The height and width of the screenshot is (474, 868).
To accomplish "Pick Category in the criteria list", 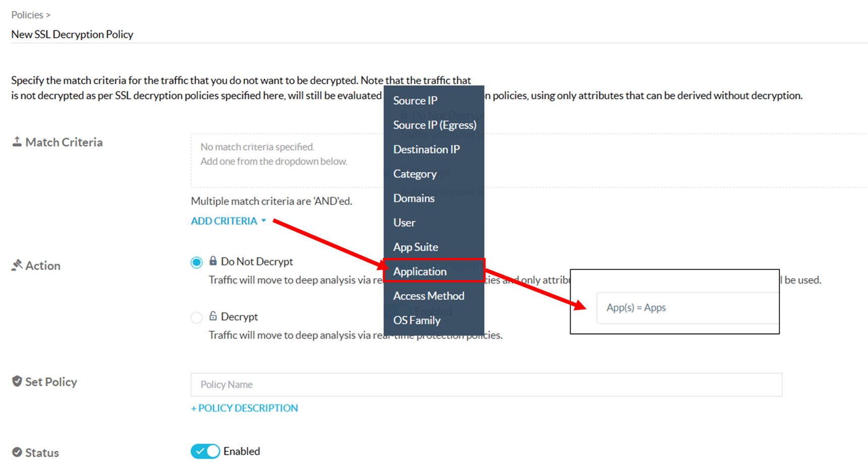I will (415, 174).
